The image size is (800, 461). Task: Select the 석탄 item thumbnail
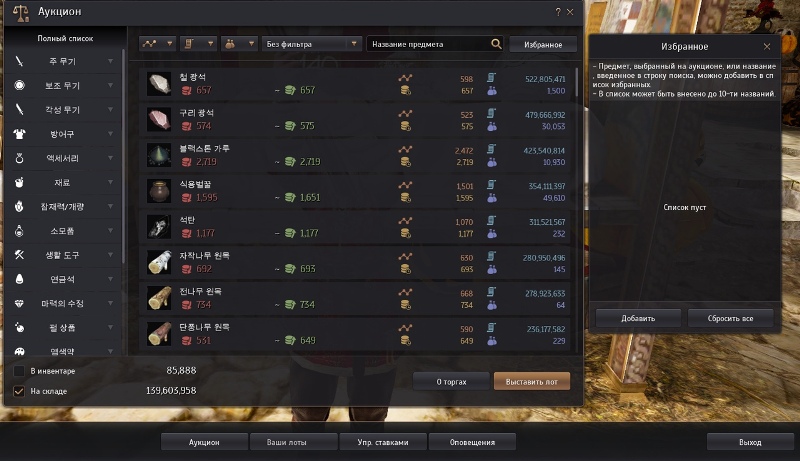tap(159, 227)
